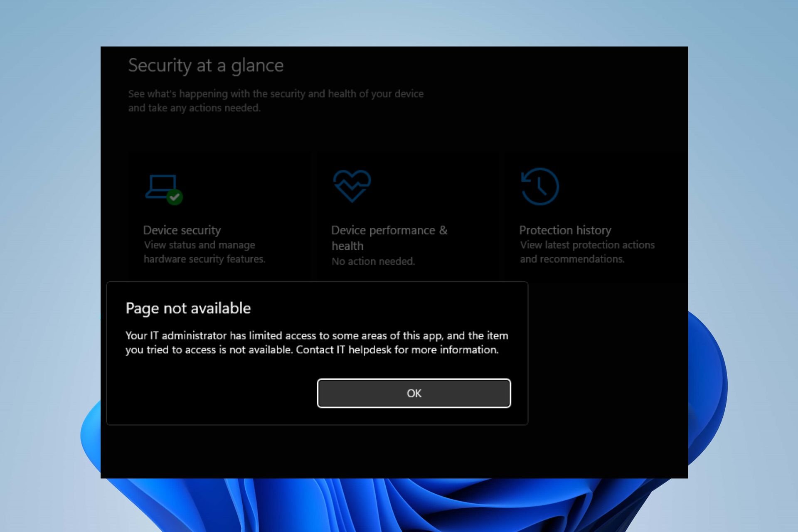Click "No action needed." status text
Screen dimensions: 798x532
point(373,261)
